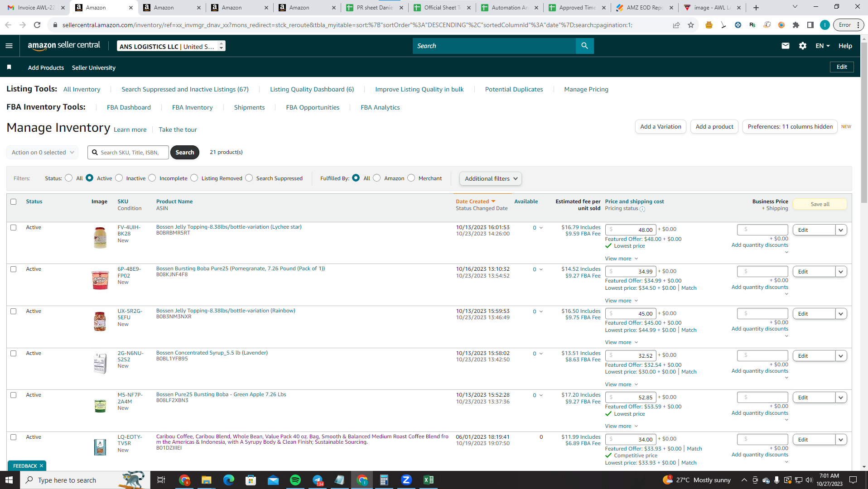This screenshot has width=868, height=489.
Task: Open the messages envelope icon
Action: (x=786, y=46)
